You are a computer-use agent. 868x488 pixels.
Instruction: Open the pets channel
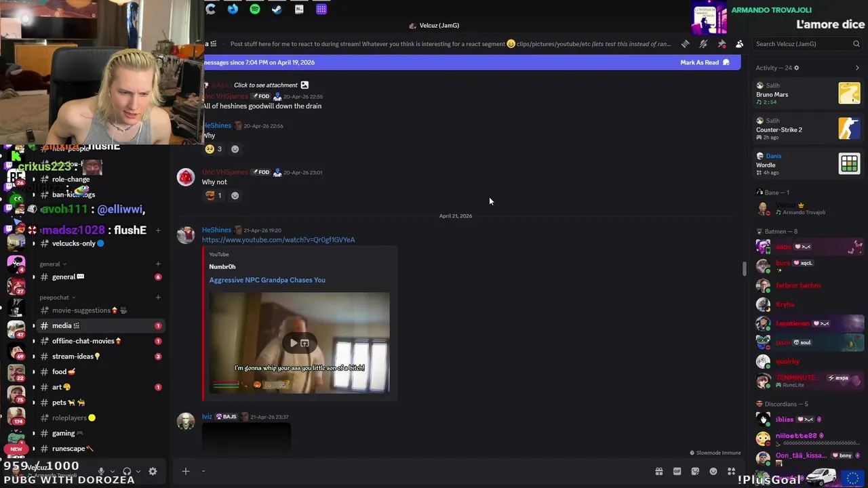pyautogui.click(x=99, y=403)
